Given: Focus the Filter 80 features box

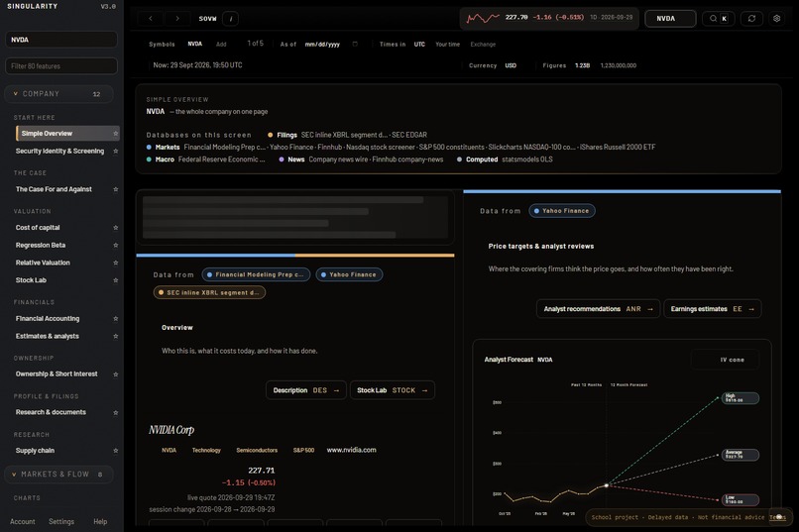Looking at the screenshot, I should tap(61, 66).
